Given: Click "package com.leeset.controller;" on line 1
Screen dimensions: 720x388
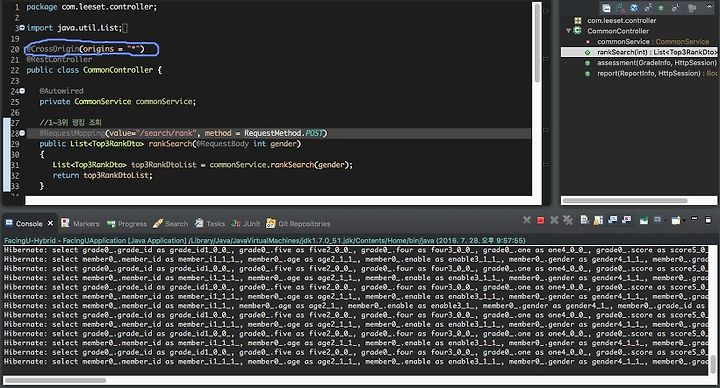Looking at the screenshot, I should coord(92,7).
